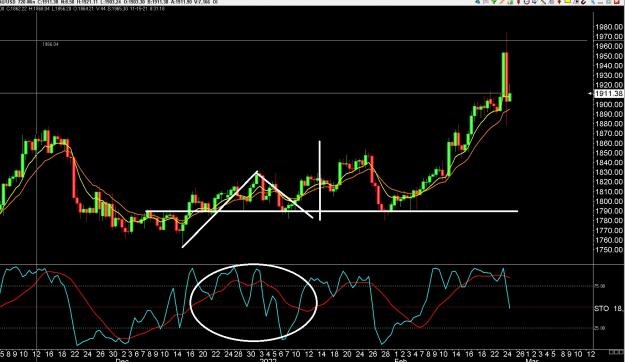Screen dimensions: 625x362
Task: Select the 1770.00 price axis label
Action: click(x=609, y=230)
